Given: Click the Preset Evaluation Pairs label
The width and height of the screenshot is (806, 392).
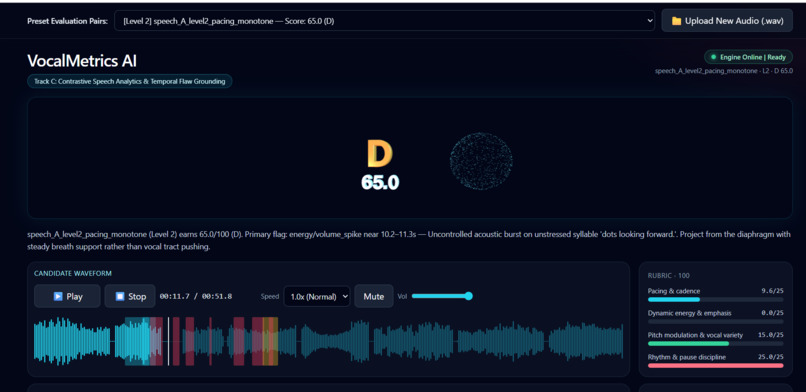Looking at the screenshot, I should 67,21.
